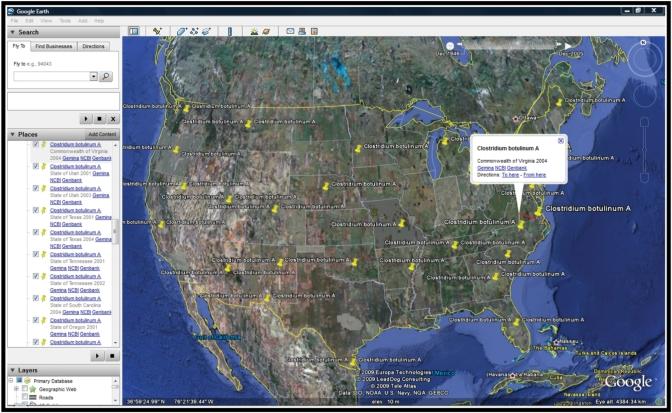Click the Email envelope toolbar icon
This screenshot has width=672, height=413.
(x=290, y=31)
